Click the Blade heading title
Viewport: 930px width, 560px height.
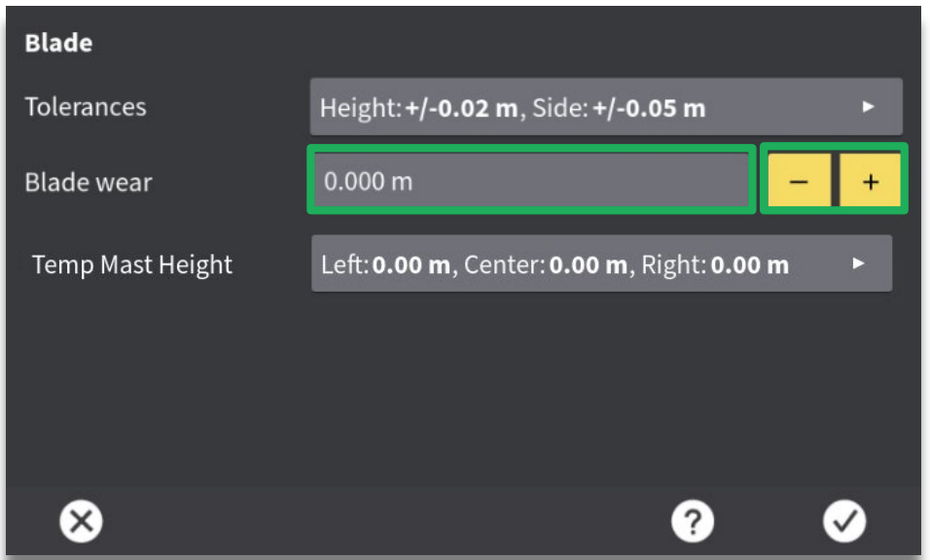58,44
